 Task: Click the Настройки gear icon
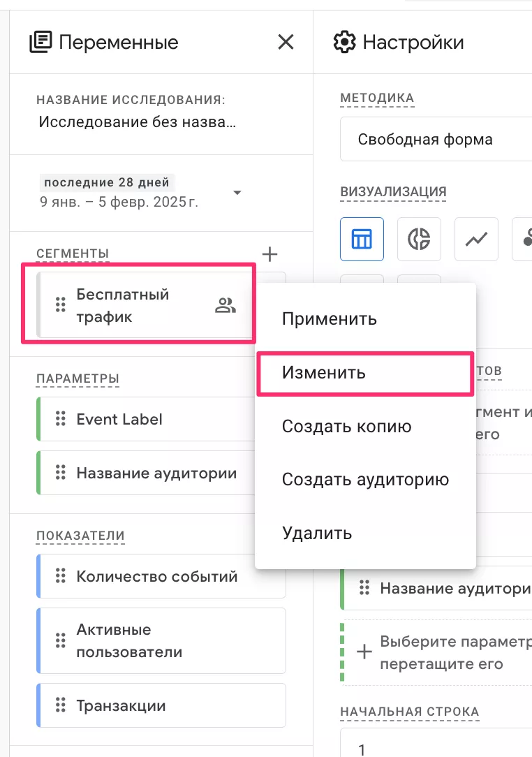coord(345,42)
